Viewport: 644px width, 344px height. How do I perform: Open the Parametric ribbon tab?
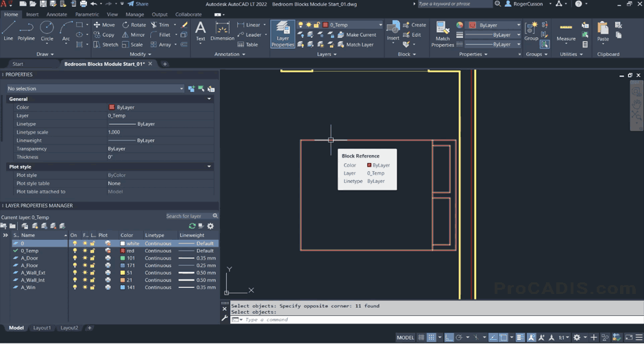[87, 14]
